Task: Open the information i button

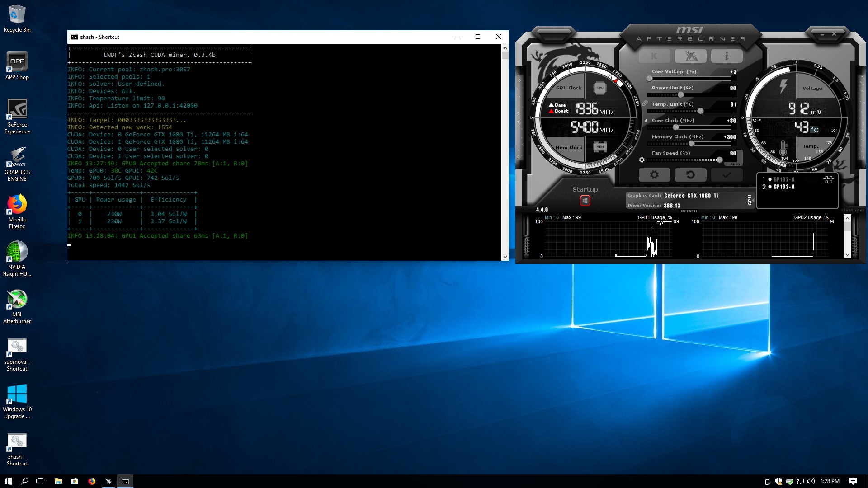Action: point(726,56)
